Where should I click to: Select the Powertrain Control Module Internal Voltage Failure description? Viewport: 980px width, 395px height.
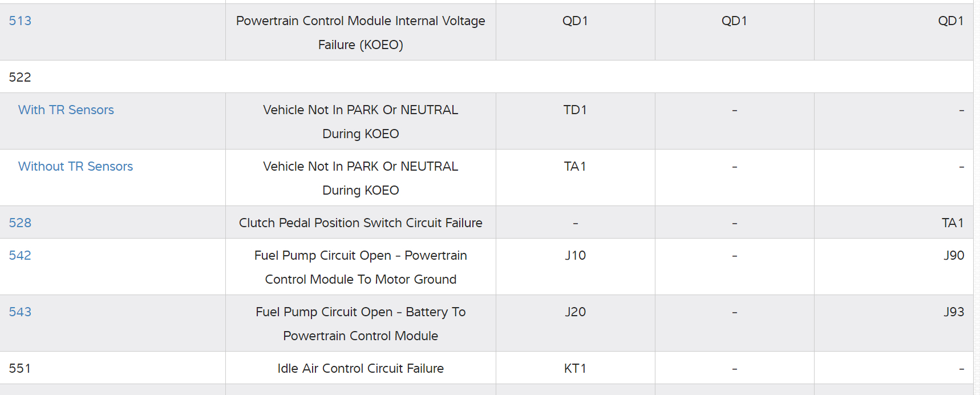[x=361, y=33]
